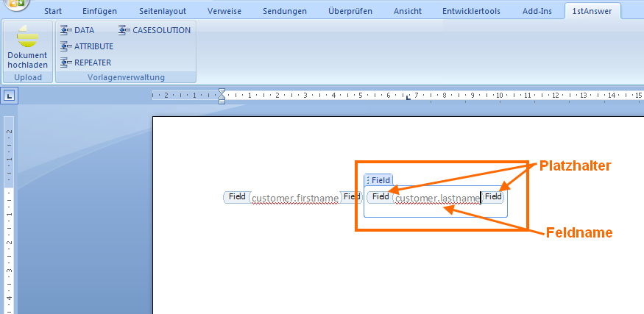Click the Office button in top-left corner

[x=15, y=4]
